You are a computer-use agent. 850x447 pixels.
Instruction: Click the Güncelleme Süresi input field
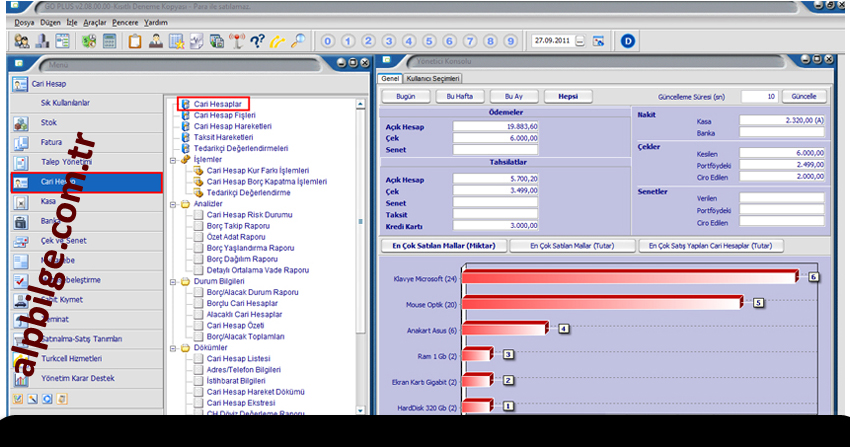pyautogui.click(x=758, y=97)
